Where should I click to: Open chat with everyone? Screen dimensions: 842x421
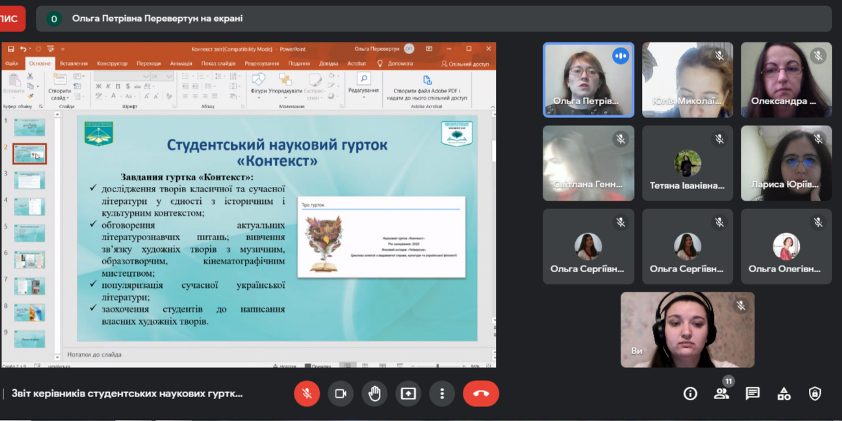click(x=753, y=393)
